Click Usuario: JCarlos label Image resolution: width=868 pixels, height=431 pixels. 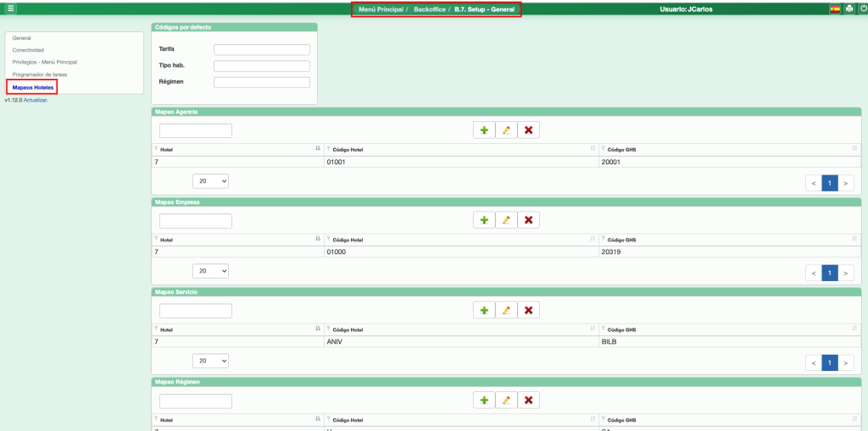point(686,9)
